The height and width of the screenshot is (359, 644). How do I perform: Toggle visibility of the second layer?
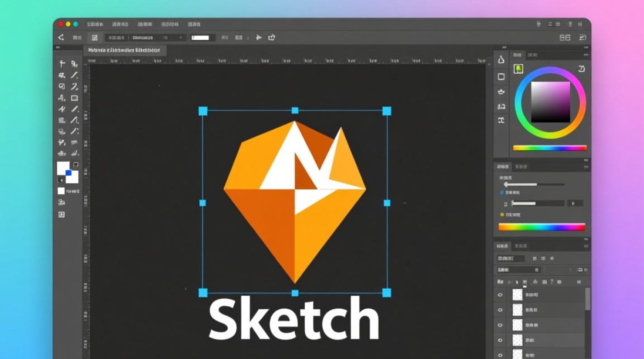click(x=500, y=310)
